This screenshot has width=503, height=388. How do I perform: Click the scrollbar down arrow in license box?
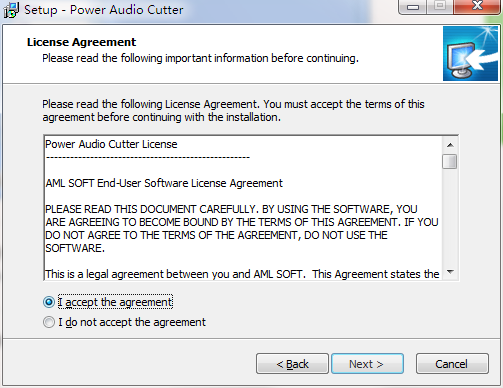pos(450,272)
